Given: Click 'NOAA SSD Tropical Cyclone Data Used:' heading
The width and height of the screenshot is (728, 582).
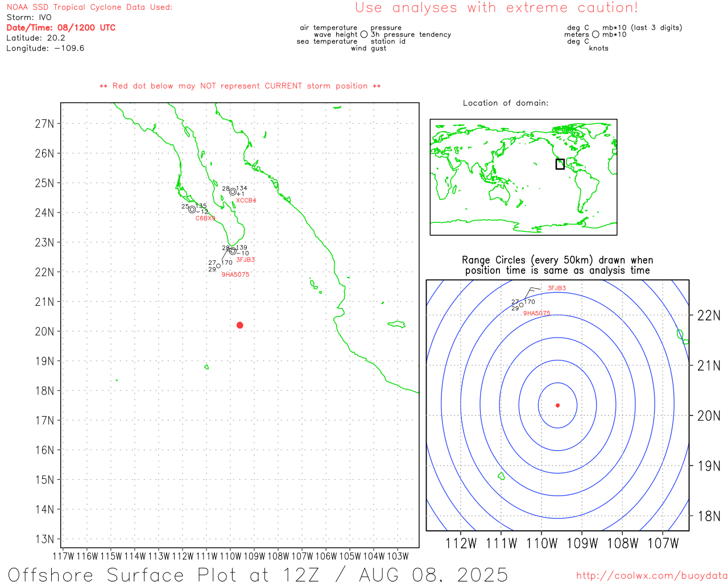Looking at the screenshot, I should pos(89,7).
